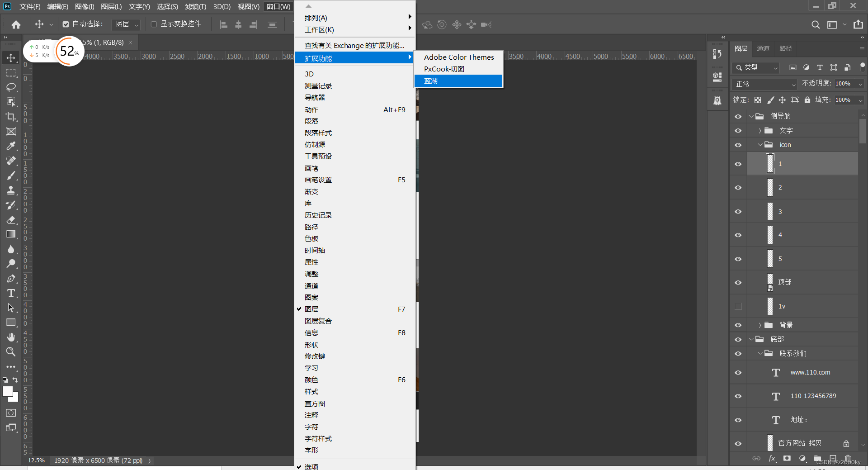Select the Path Selection tool
868x470 pixels.
tap(11, 308)
